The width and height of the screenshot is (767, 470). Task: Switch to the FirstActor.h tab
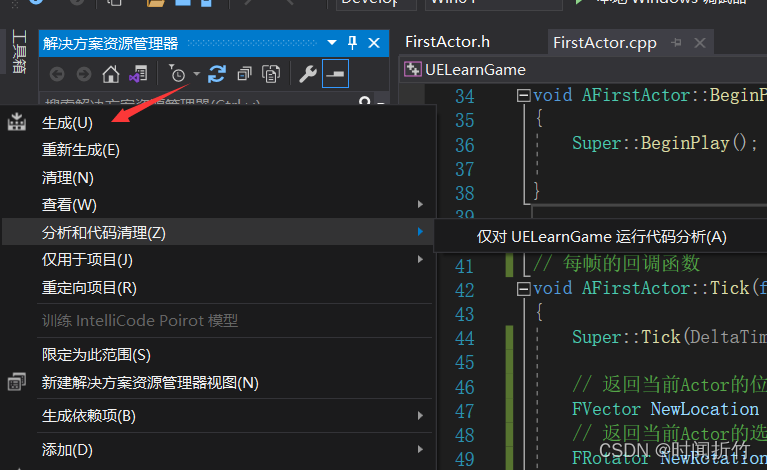point(447,42)
